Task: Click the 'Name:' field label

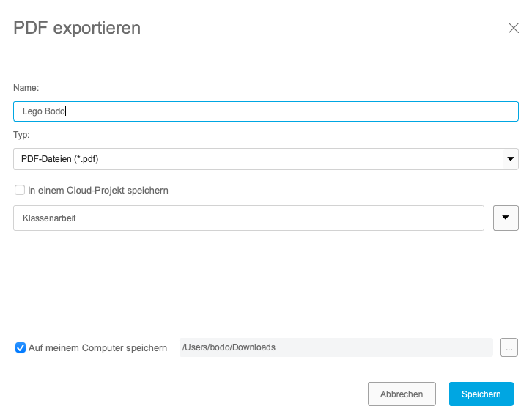Action: tap(26, 88)
